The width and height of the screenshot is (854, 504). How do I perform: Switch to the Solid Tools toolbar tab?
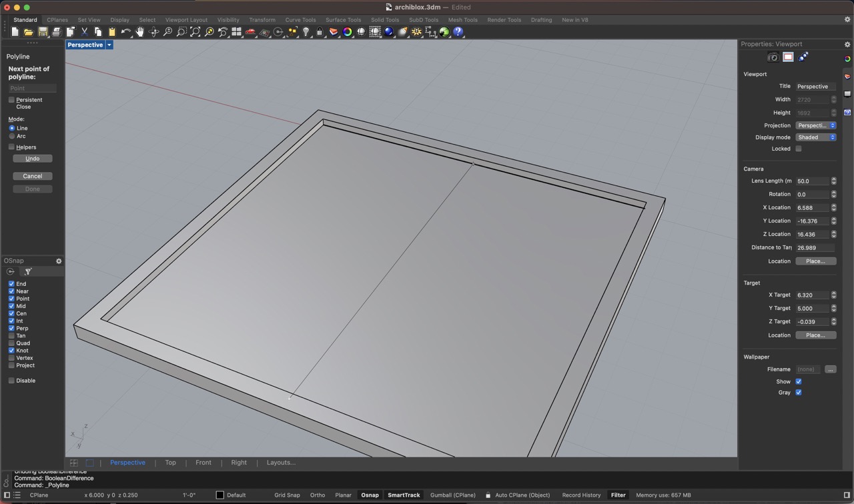point(385,20)
